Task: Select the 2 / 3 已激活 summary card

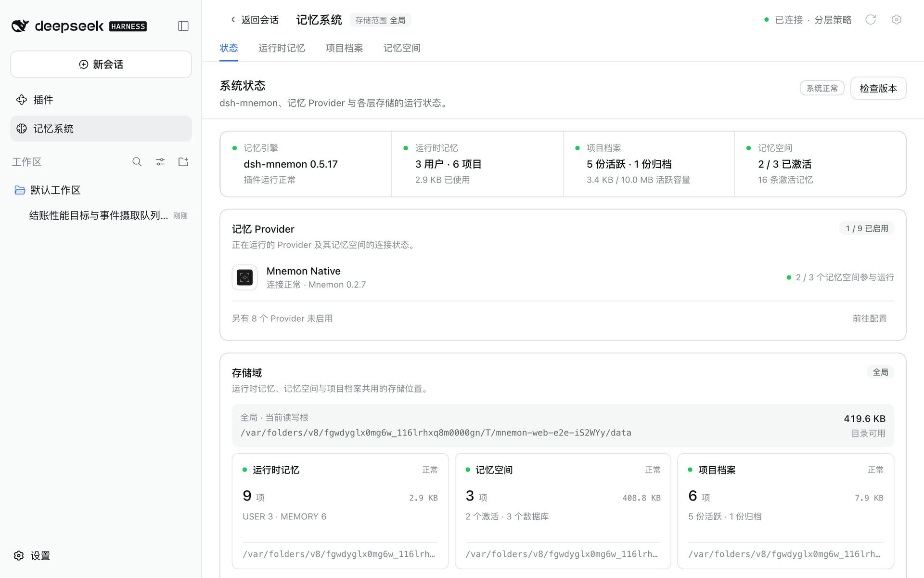Action: [820, 164]
